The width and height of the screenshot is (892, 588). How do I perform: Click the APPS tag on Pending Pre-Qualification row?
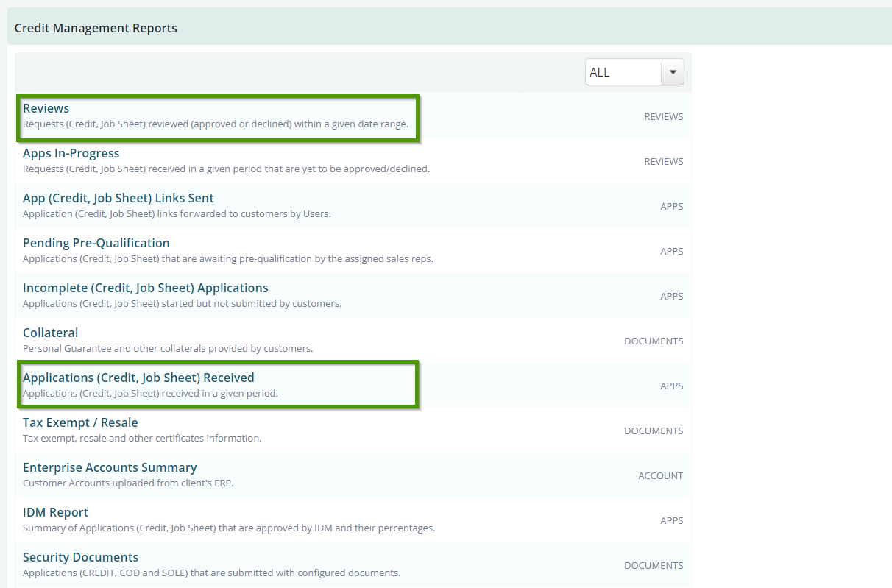click(x=672, y=251)
